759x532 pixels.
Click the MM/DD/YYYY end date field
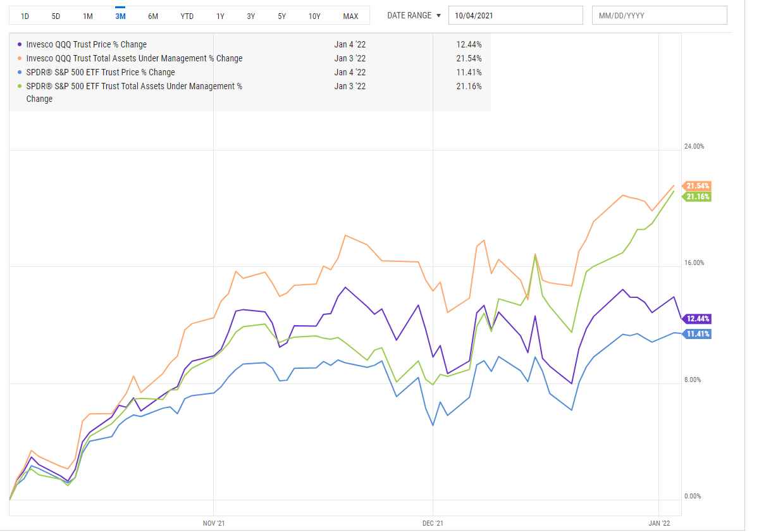click(660, 15)
